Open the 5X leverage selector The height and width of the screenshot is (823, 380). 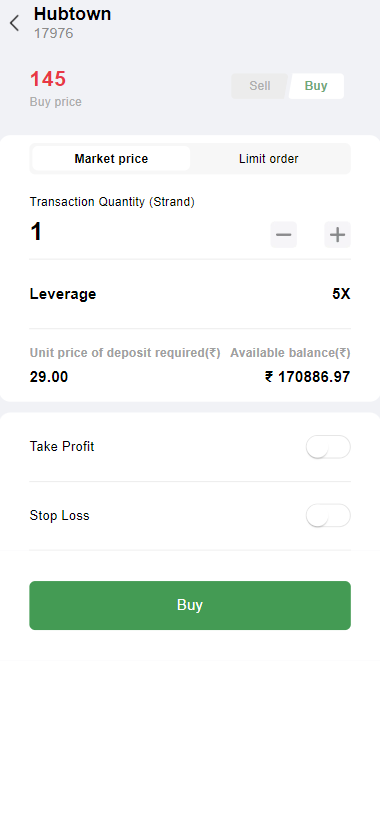[341, 294]
